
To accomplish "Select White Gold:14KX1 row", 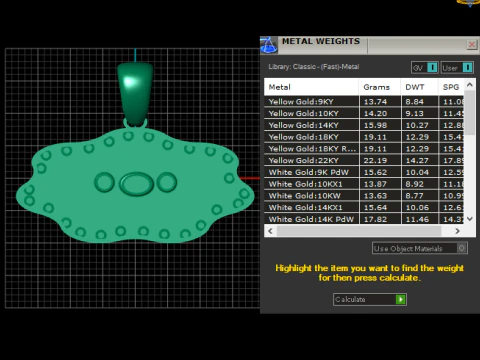I will (x=364, y=207).
